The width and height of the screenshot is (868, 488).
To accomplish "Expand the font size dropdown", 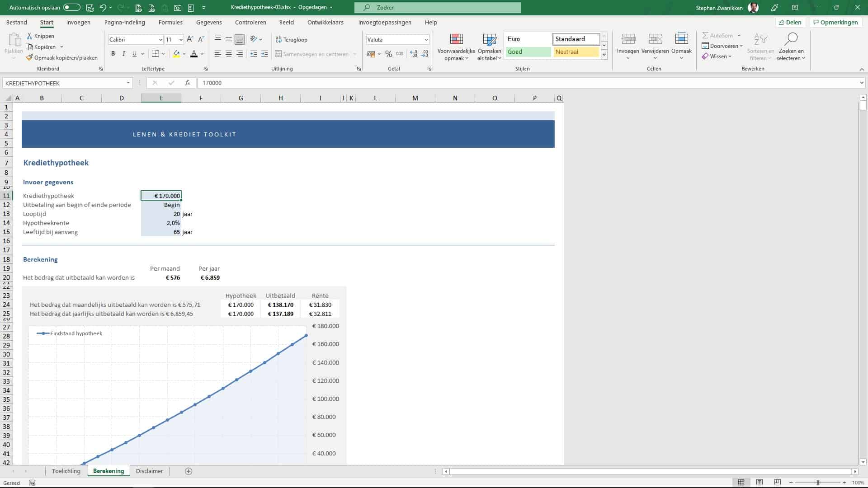I will tap(181, 40).
